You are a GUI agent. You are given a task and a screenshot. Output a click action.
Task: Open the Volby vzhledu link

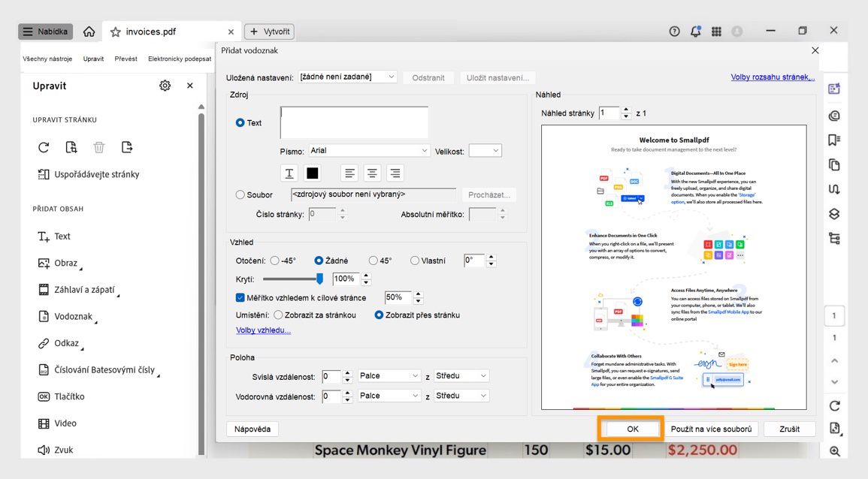(264, 330)
